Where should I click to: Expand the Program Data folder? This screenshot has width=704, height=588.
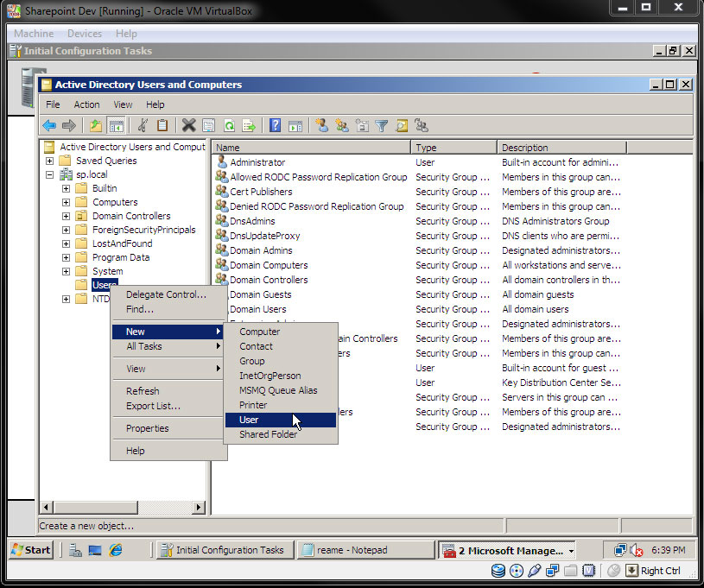click(66, 257)
